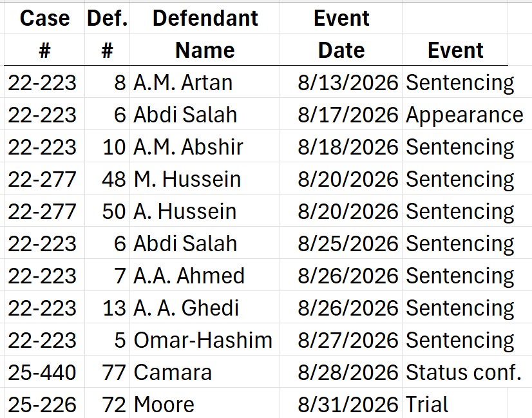Screen dimensions: 532x418
Task: Select the A. A. Ghedi name cell
Action: [205, 308]
